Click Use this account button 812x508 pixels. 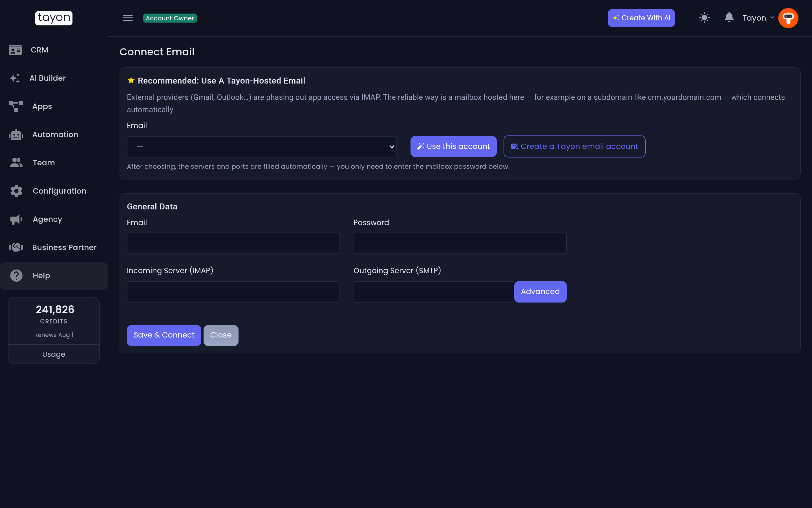click(453, 146)
